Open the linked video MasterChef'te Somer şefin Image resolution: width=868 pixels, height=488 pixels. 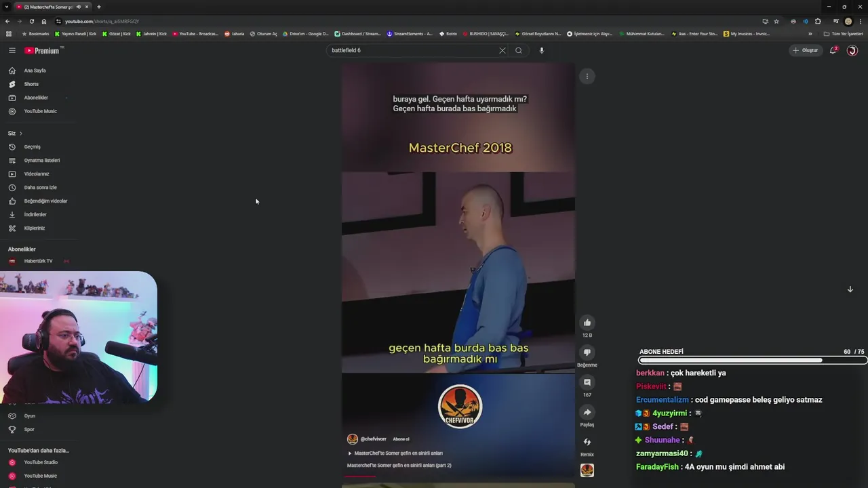[x=395, y=453]
